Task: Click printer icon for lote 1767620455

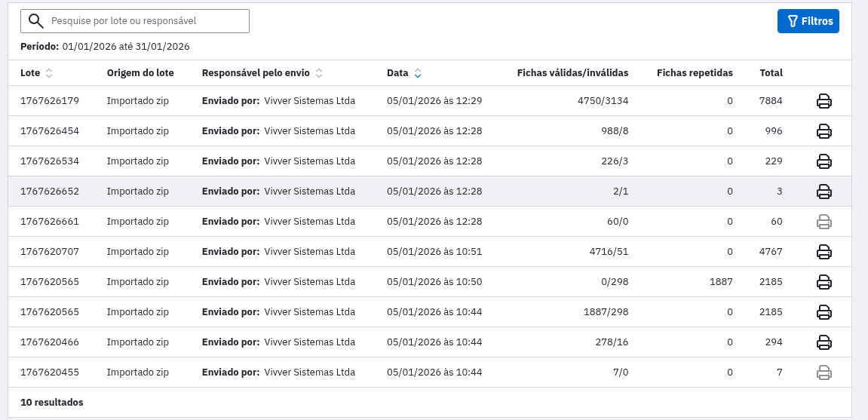Action: coord(824,372)
